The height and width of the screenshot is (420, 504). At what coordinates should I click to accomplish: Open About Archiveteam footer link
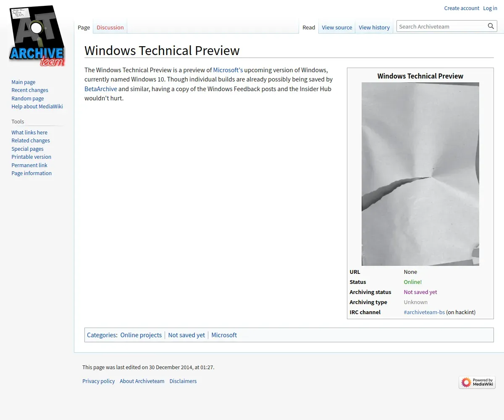click(x=142, y=381)
